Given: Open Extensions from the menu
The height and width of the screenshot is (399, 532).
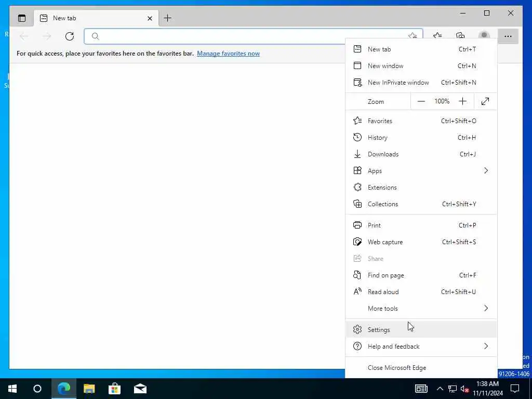Looking at the screenshot, I should (x=421, y=187).
